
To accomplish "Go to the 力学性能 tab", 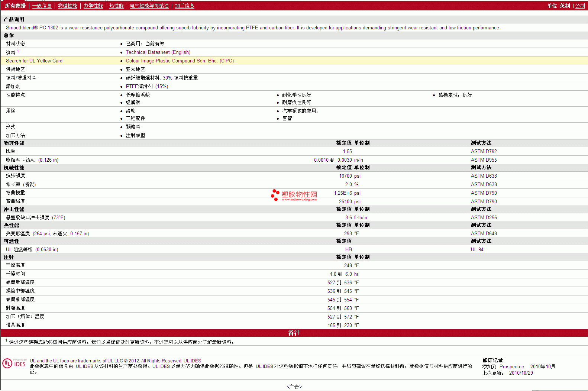I will 93,6.
